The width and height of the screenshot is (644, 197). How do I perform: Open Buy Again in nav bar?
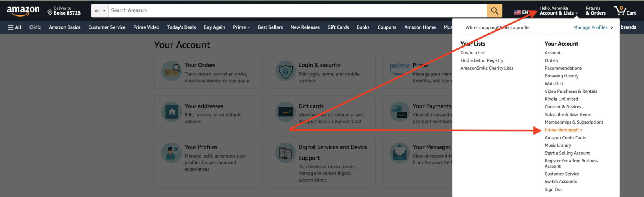(x=215, y=27)
